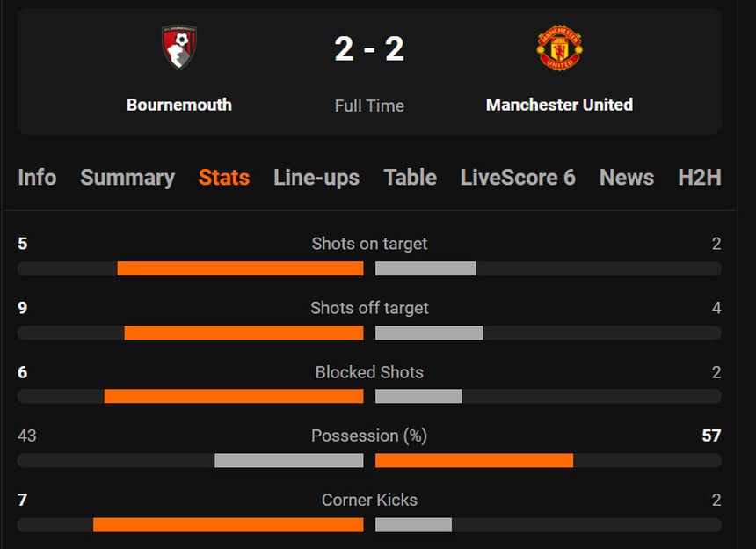
Task: Click the Manchester United team name
Action: tap(559, 105)
